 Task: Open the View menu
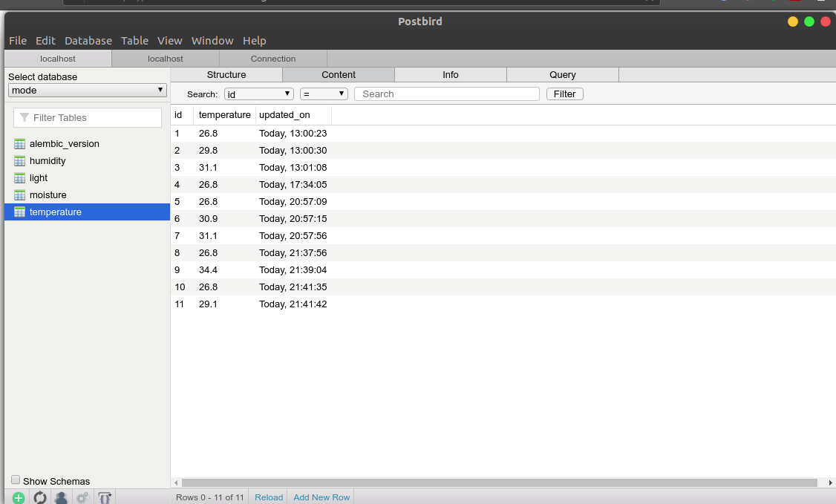point(169,41)
